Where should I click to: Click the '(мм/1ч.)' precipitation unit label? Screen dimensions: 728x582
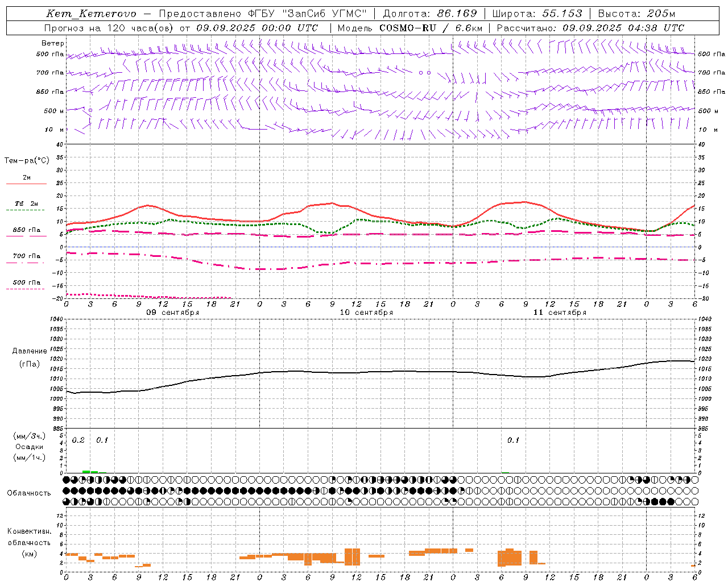pyautogui.click(x=30, y=458)
